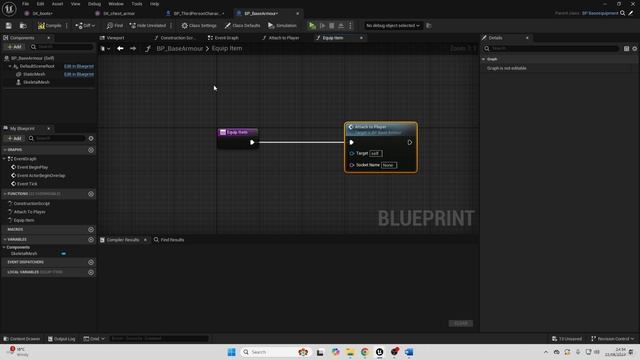Close the BP_BaseArmour tab
The height and width of the screenshot is (360, 640).
point(298,13)
